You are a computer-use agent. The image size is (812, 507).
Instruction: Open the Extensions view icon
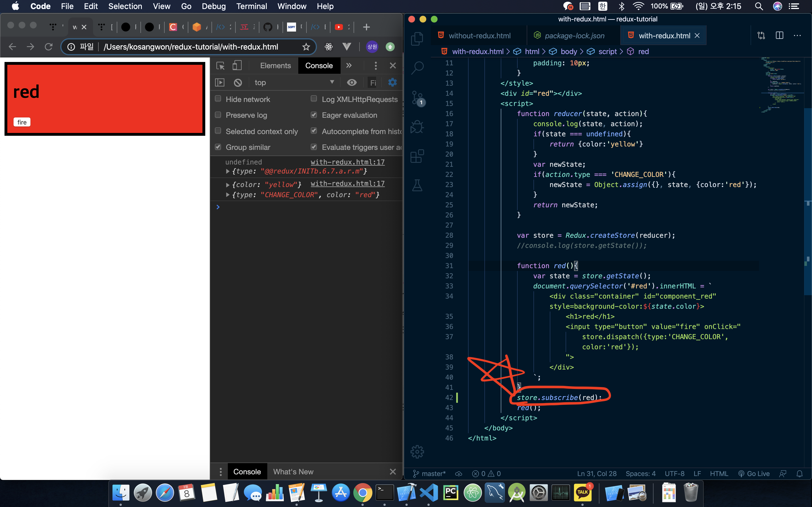pos(417,156)
